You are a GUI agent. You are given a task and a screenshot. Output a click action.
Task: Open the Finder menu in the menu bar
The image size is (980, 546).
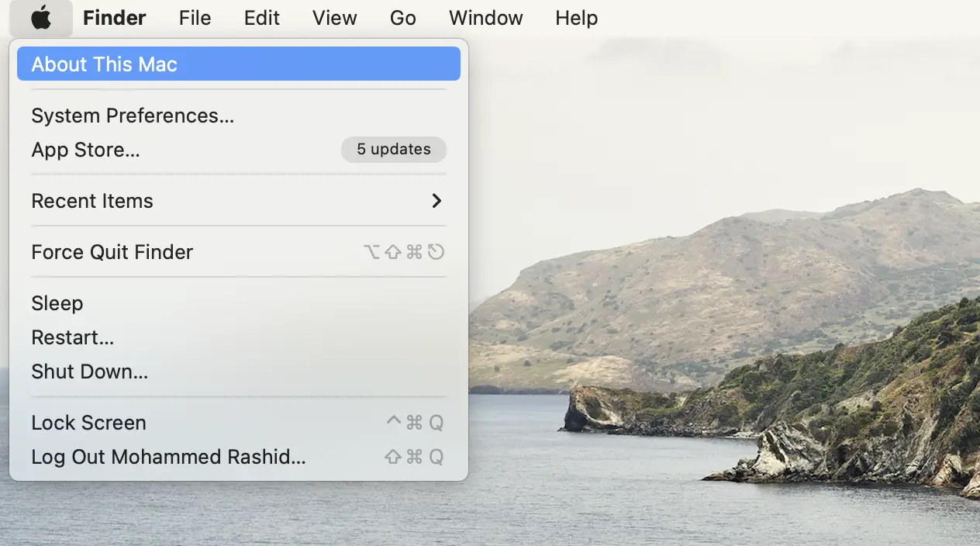point(114,18)
